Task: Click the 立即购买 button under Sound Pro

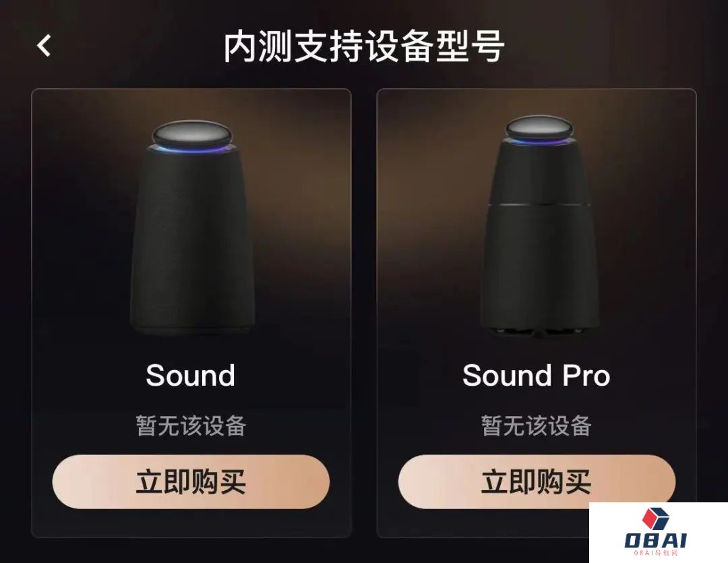Action: click(537, 481)
